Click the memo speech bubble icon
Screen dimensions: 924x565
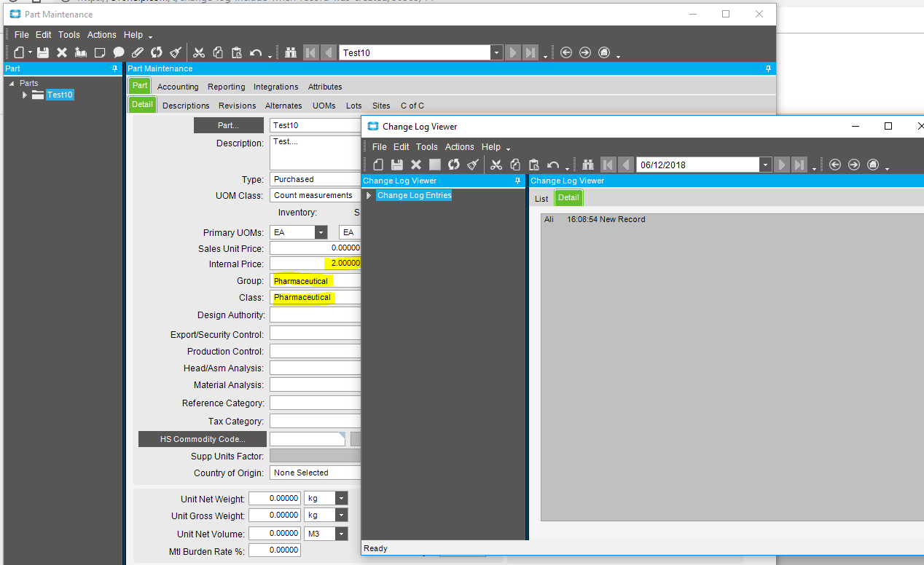119,52
